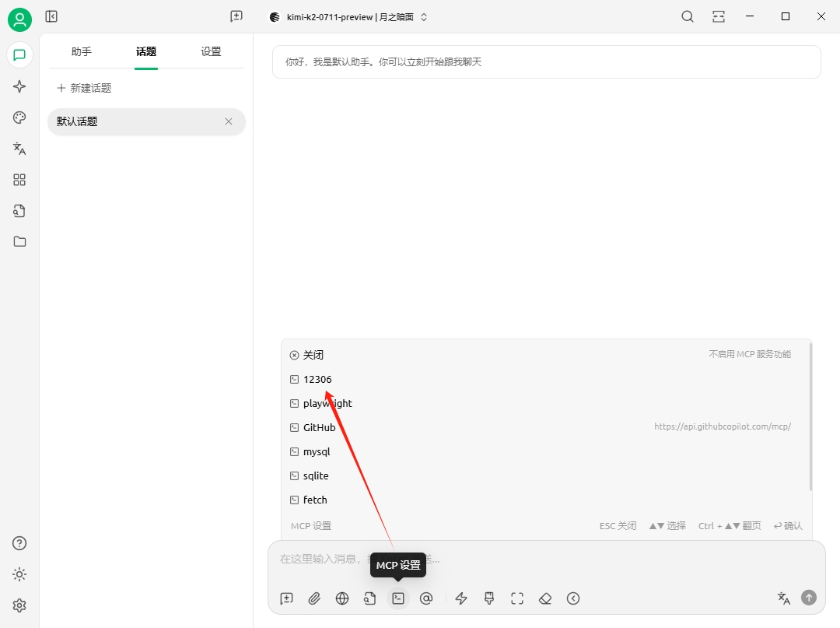Open the chat assistants view in sidebar

click(x=19, y=55)
